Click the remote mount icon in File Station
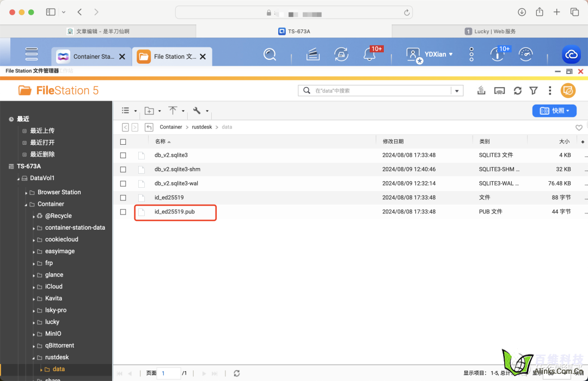The image size is (588, 381). pos(500,91)
